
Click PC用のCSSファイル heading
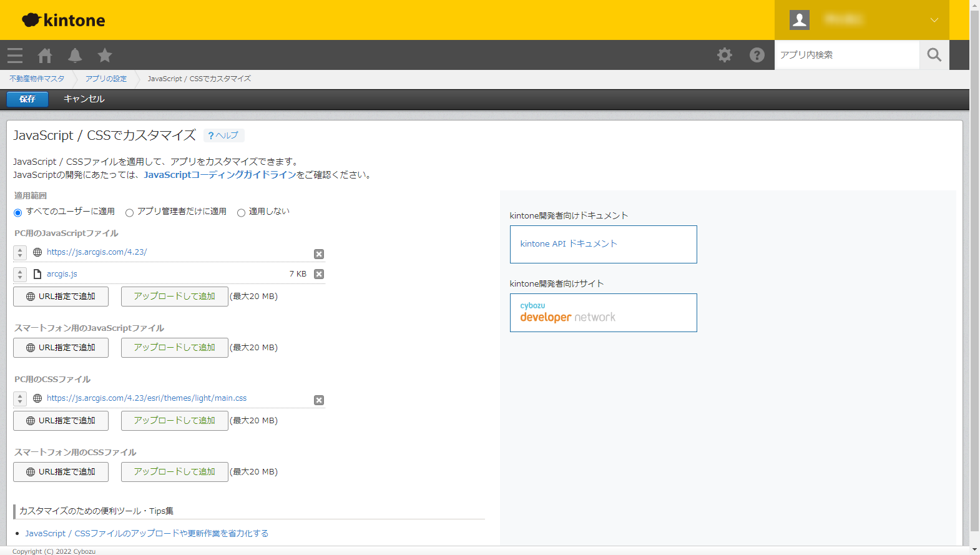52,380
